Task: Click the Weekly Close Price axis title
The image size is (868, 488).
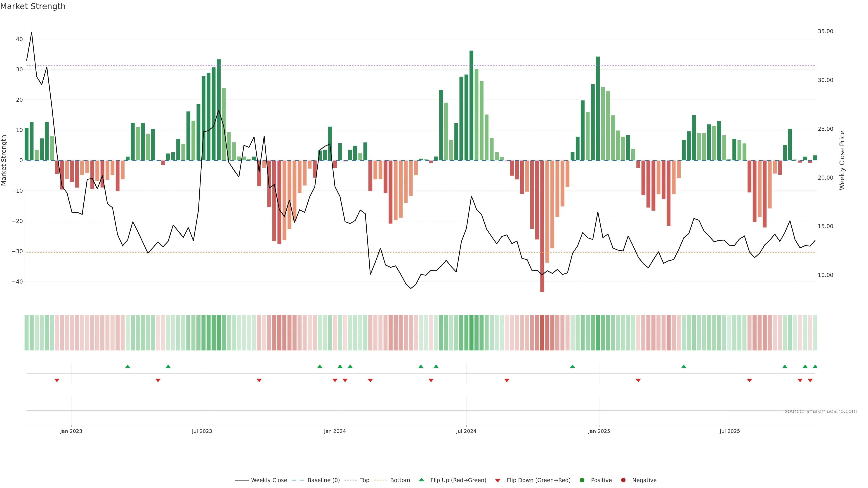Action: tap(842, 160)
